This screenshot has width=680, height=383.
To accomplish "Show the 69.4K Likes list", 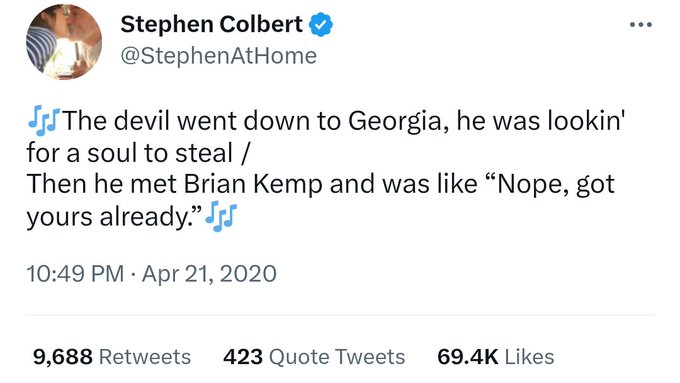I will pyautogui.click(x=496, y=357).
